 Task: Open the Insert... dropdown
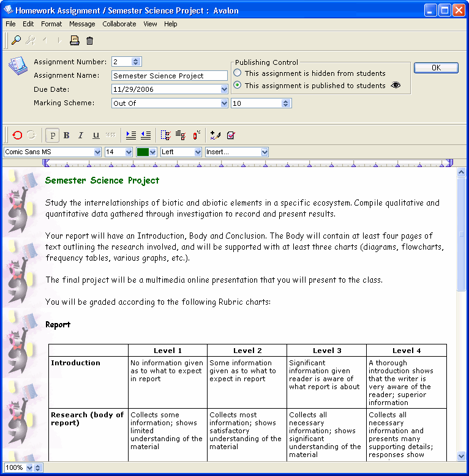tap(265, 152)
